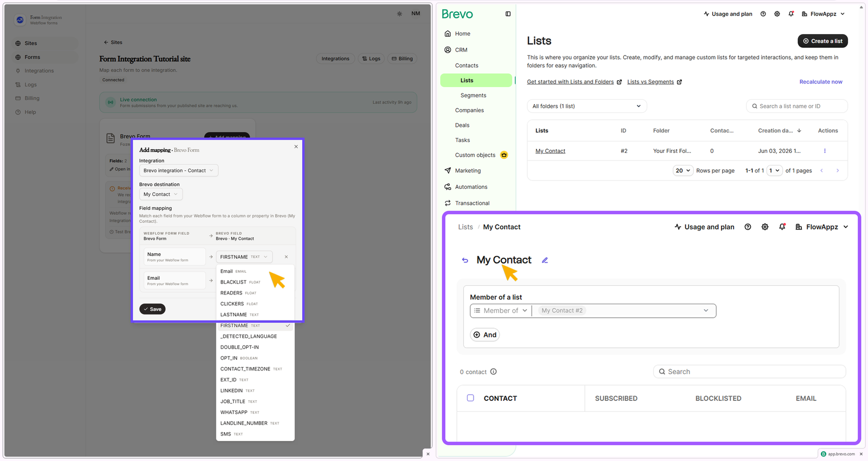Choose WHATSAPP option in field list

tap(255, 412)
